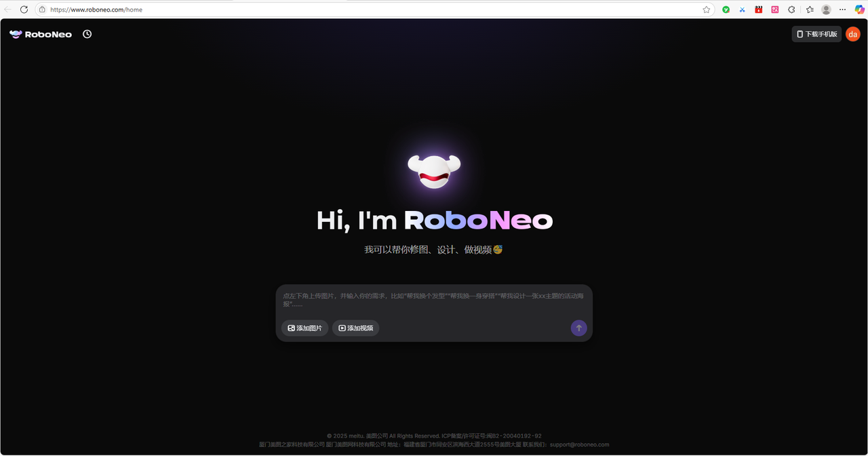
Task: Click the 下载手机版 download button
Action: pyautogui.click(x=816, y=34)
